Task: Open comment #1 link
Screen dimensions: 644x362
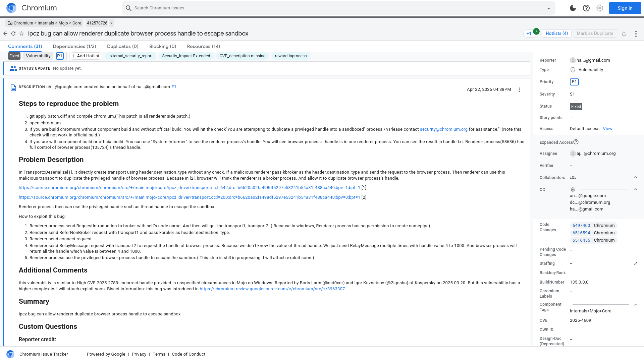Action: [x=174, y=87]
